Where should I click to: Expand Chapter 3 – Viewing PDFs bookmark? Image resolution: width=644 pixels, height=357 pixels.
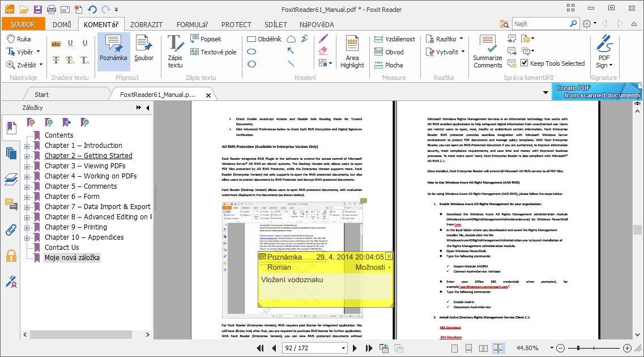(x=27, y=167)
